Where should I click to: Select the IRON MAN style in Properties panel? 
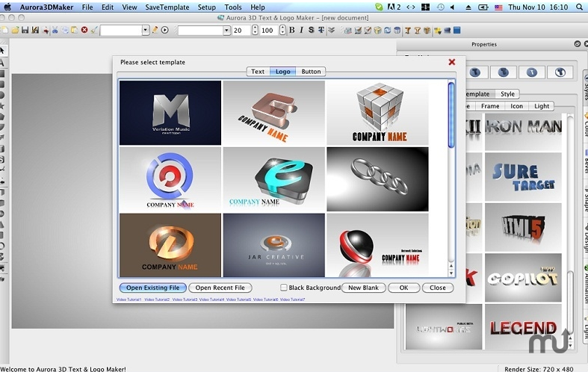coord(524,132)
